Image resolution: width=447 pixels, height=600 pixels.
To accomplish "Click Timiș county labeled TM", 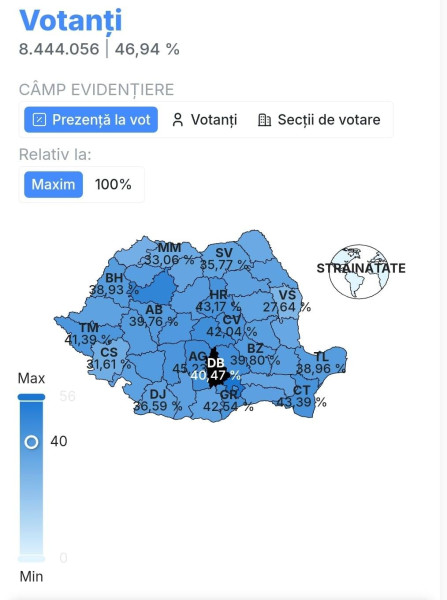I will click(x=88, y=333).
